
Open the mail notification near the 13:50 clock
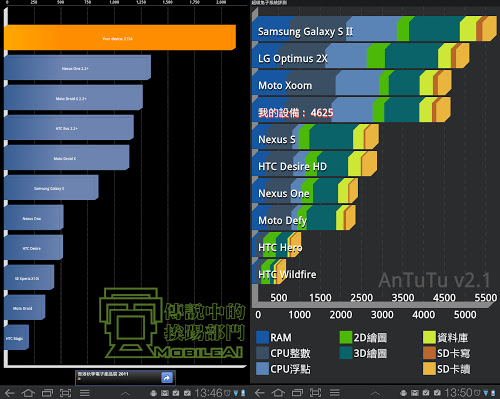pyautogui.click(x=414, y=393)
